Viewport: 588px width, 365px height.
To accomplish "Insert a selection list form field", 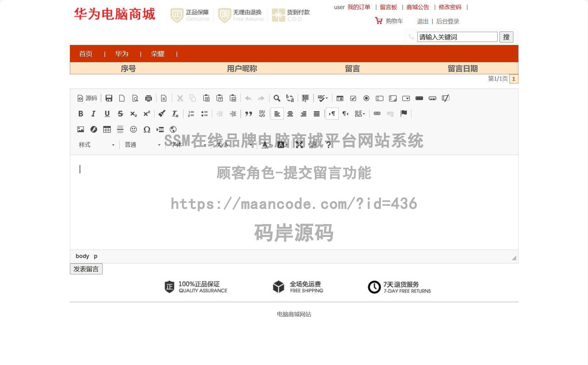I will click(x=406, y=98).
